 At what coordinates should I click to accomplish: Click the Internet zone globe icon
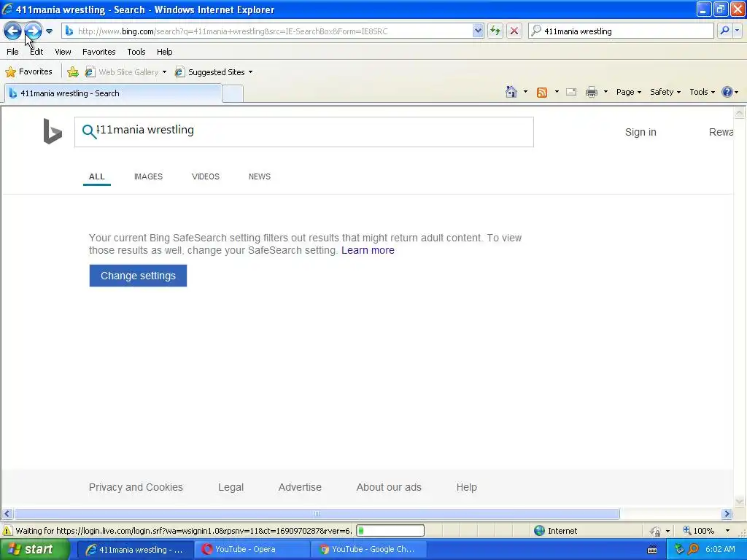pos(539,531)
